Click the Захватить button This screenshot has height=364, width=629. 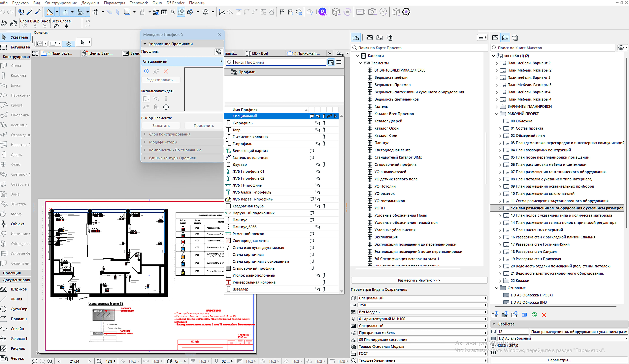pos(161,126)
